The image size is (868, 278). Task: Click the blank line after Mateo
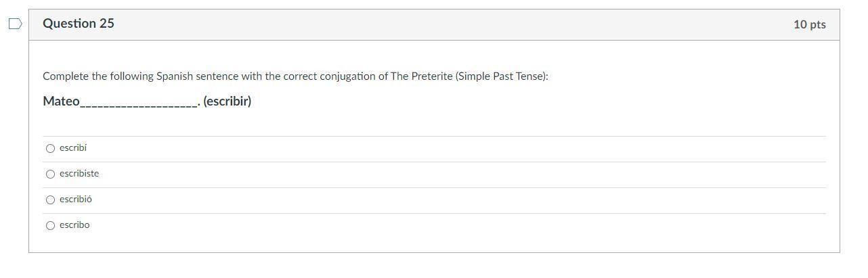(139, 103)
